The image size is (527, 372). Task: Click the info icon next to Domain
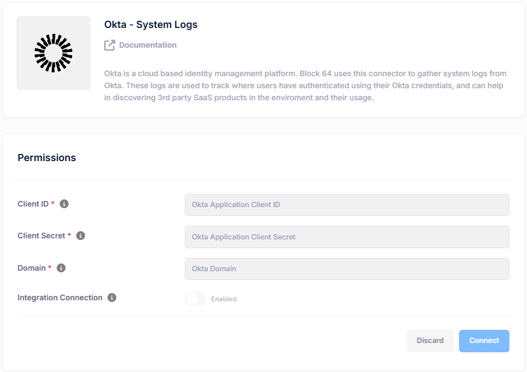click(x=61, y=268)
